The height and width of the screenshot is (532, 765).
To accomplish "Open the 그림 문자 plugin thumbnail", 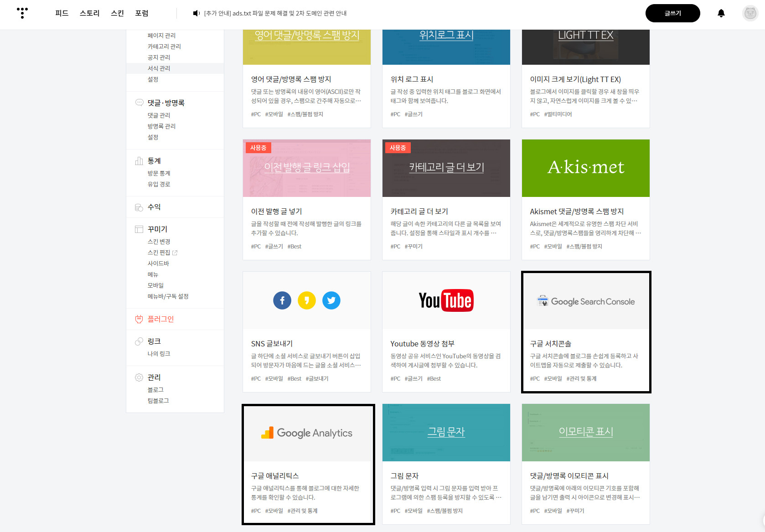I will point(446,433).
